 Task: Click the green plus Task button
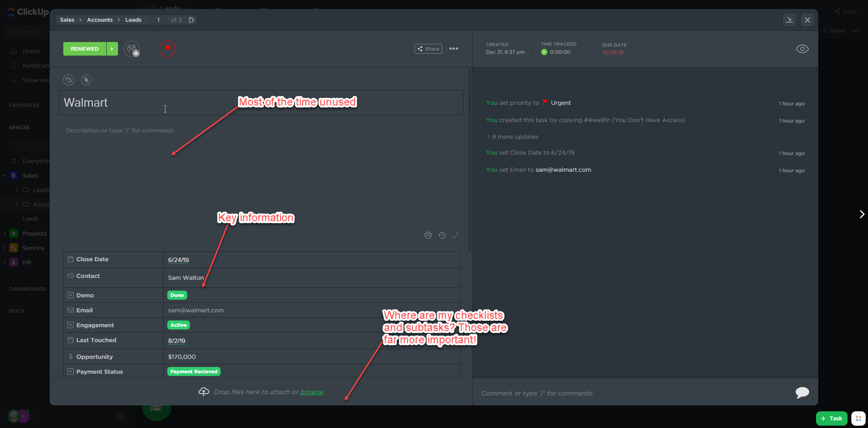click(x=831, y=419)
